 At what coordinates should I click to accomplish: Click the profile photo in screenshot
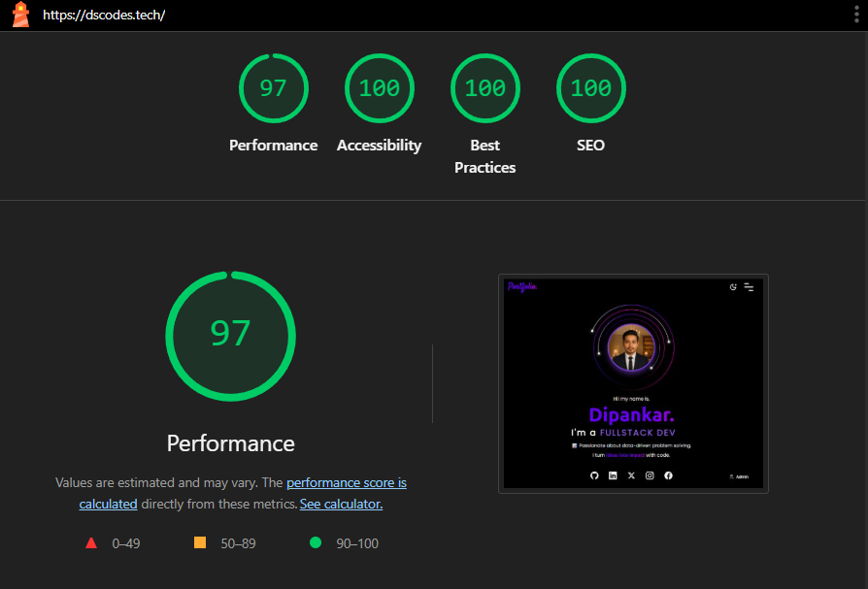[x=631, y=347]
